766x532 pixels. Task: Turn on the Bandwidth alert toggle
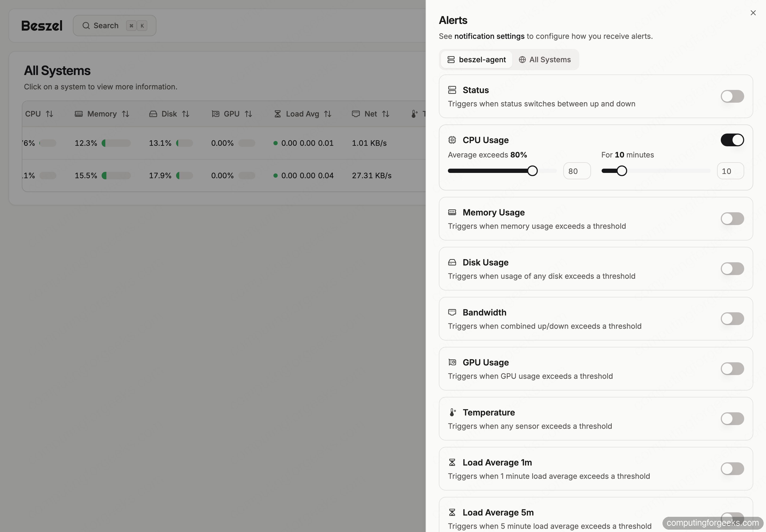[x=732, y=319]
